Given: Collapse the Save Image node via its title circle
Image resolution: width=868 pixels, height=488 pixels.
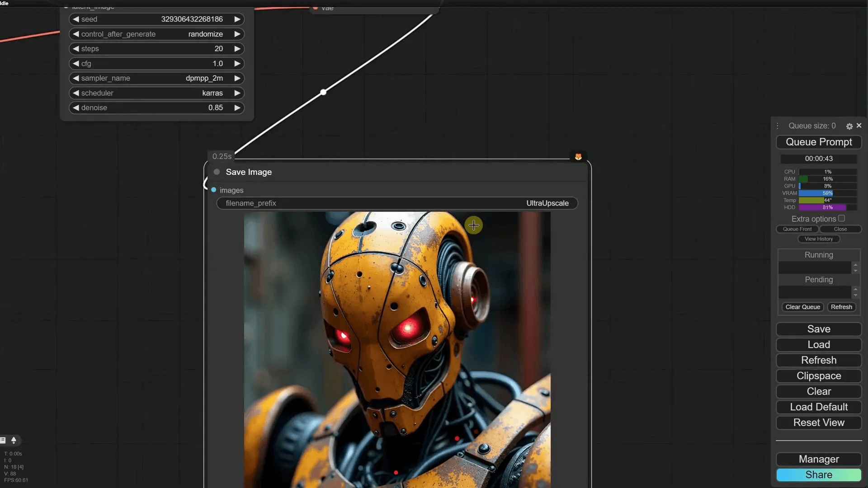Looking at the screenshot, I should pyautogui.click(x=217, y=172).
